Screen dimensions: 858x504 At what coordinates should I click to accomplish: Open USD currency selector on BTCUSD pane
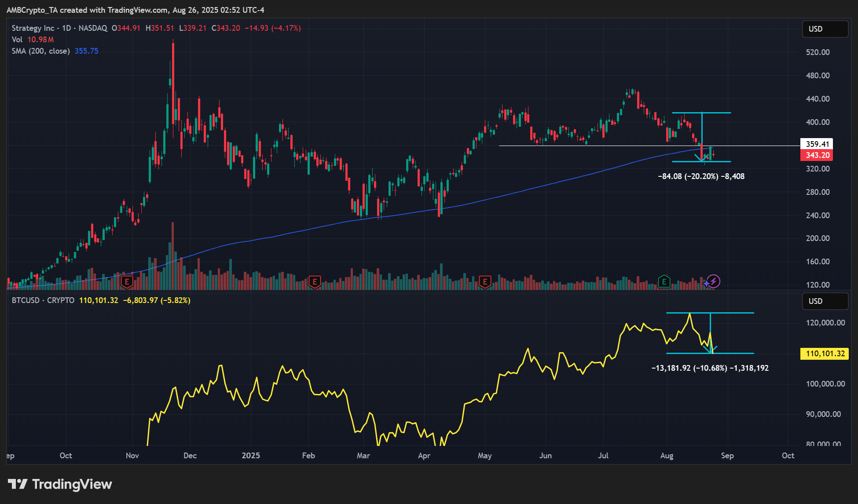[824, 301]
